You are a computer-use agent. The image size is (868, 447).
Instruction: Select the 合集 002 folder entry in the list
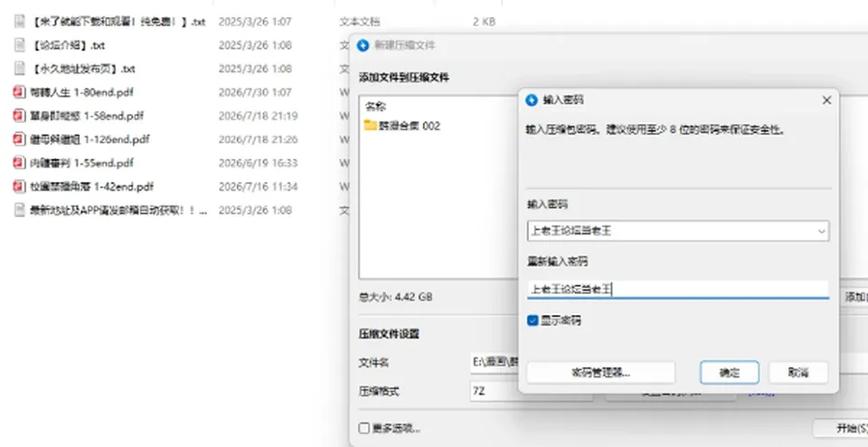coord(401,126)
